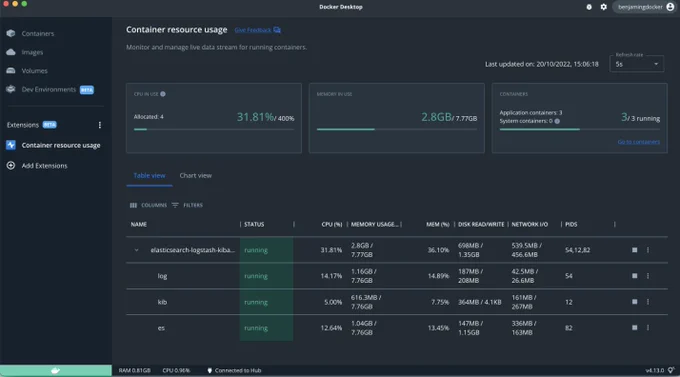The image size is (680, 377).
Task: Click the System containers info icon
Action: pyautogui.click(x=557, y=121)
